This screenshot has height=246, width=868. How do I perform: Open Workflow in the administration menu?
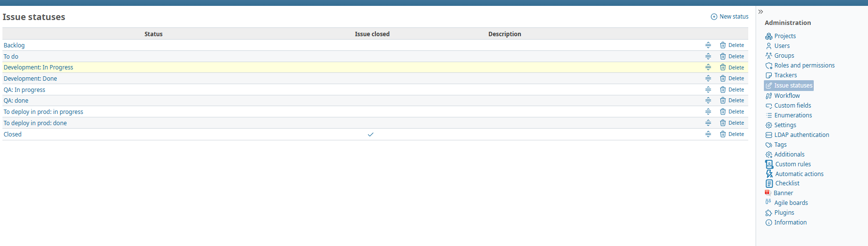(787, 96)
